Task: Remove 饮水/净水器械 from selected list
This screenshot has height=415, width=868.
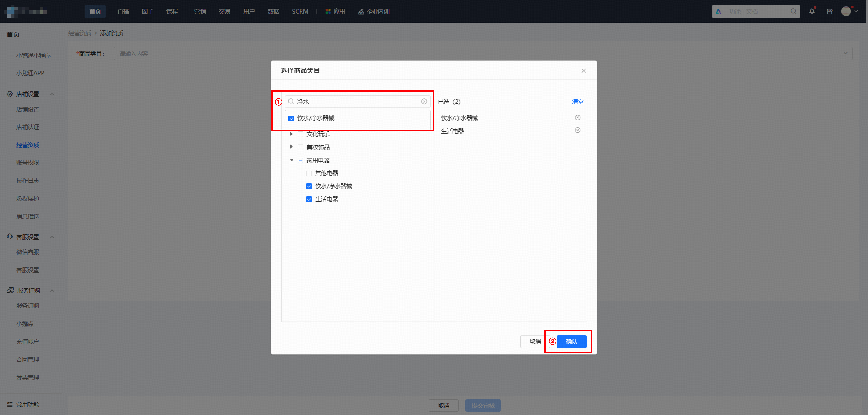Action: point(578,117)
